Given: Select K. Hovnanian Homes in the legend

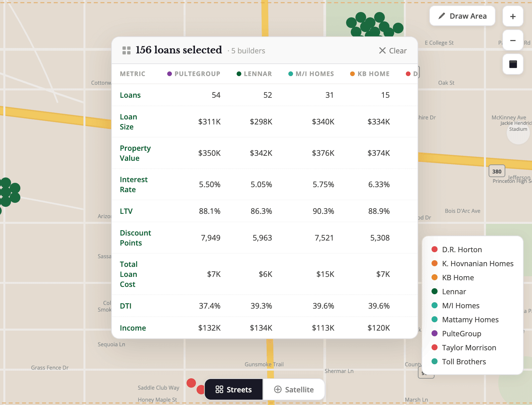Looking at the screenshot, I should coord(472,264).
